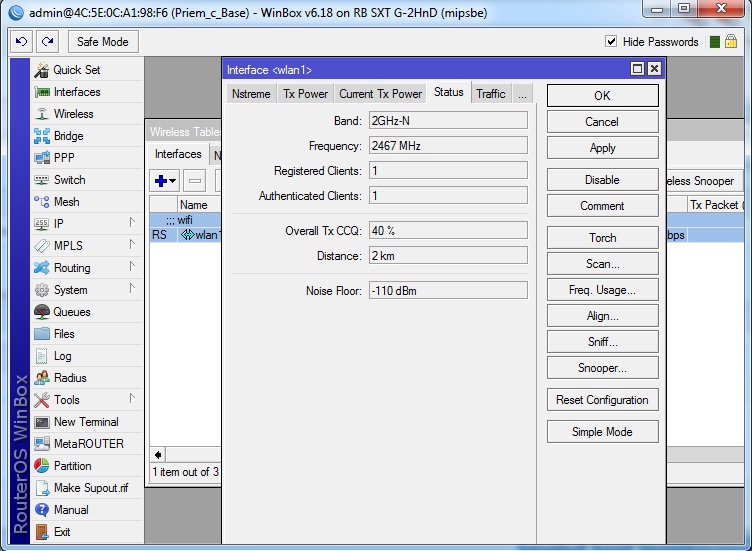
Task: Click the Cancel button
Action: pyautogui.click(x=602, y=122)
